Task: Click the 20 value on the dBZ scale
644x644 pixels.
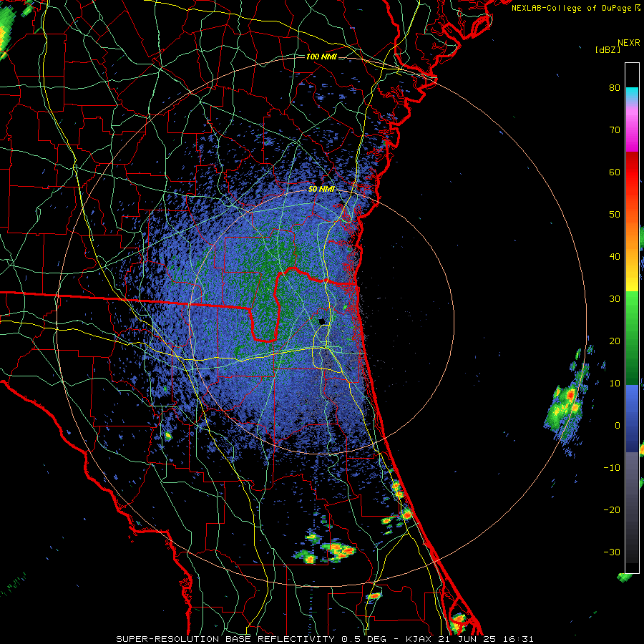Action: coord(615,341)
